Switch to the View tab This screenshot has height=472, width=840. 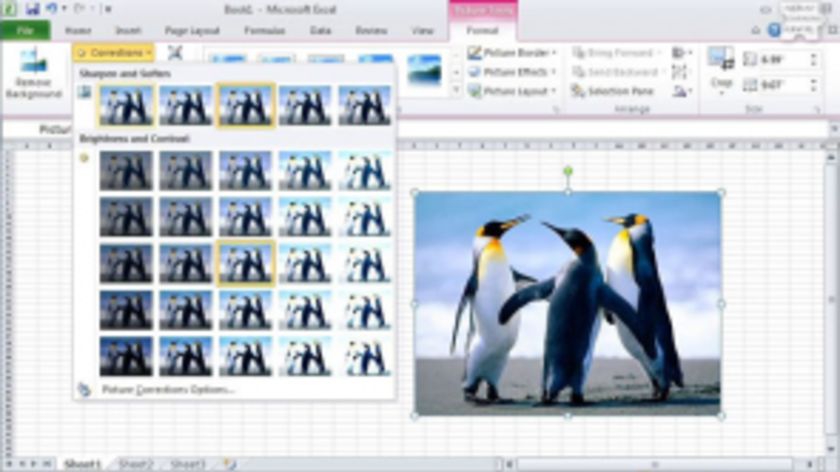pos(422,31)
